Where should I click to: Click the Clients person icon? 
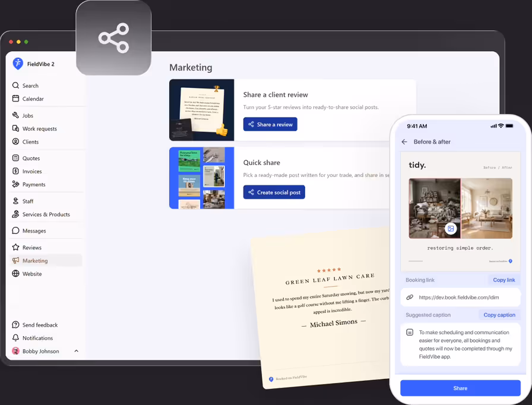click(15, 141)
